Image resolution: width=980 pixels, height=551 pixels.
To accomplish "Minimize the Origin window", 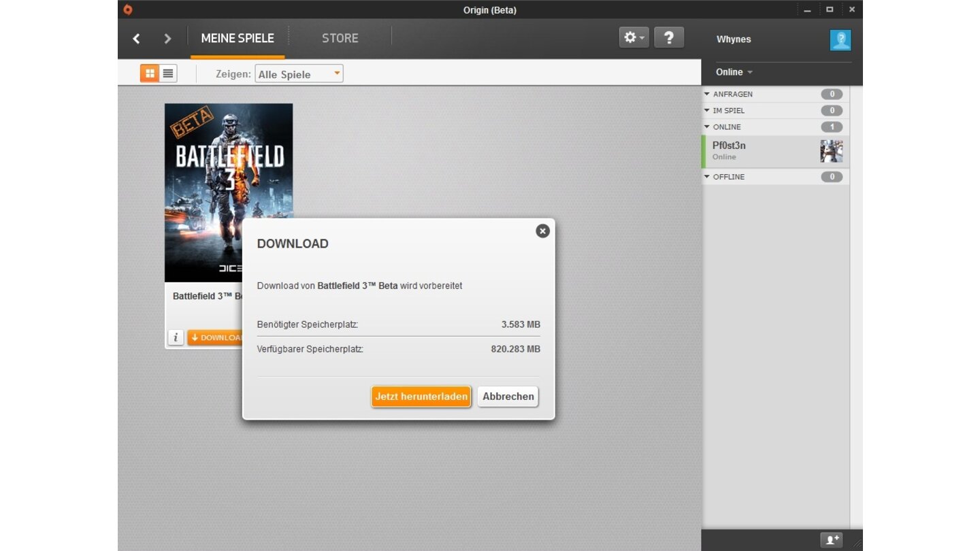I will click(807, 10).
